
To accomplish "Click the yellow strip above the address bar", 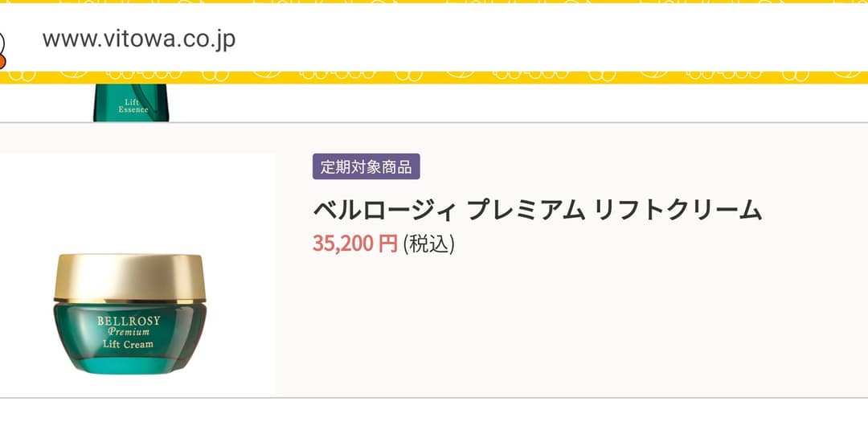I will pyautogui.click(x=434, y=2).
